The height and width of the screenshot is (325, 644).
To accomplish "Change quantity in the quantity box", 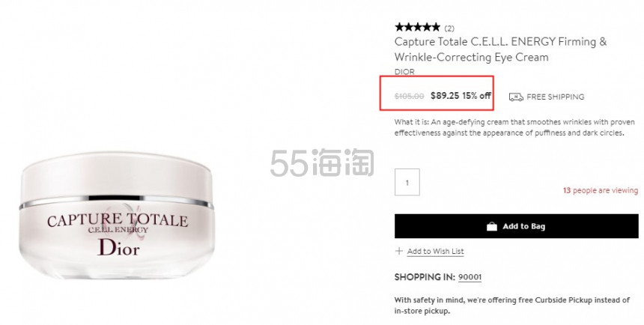I will pos(407,182).
